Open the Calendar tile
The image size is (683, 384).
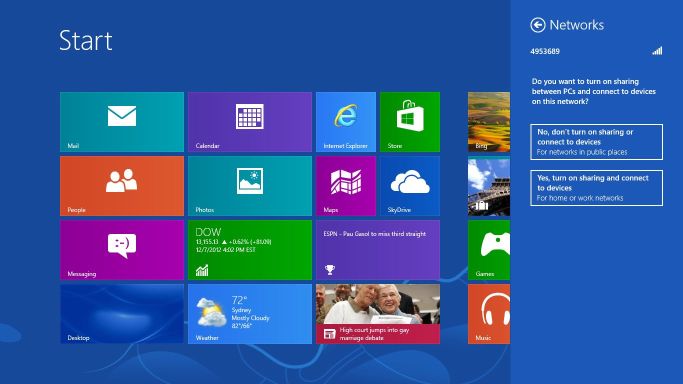250,122
